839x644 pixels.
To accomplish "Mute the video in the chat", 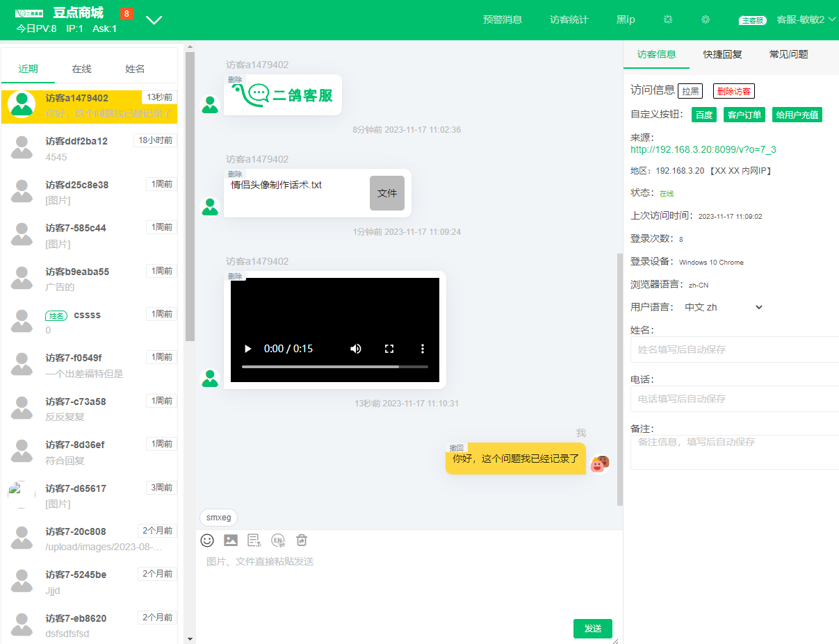I will 356,349.
